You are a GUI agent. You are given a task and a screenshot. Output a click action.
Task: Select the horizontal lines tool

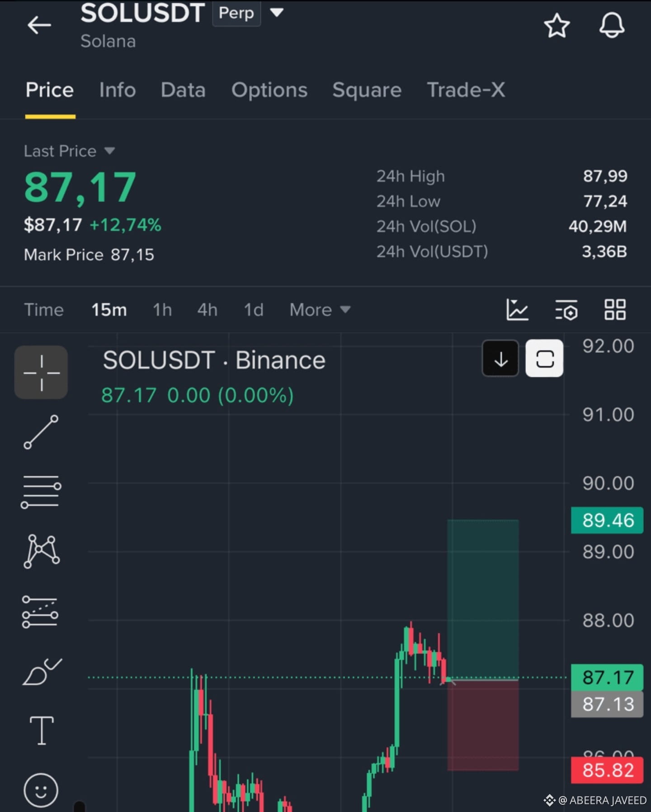click(41, 492)
